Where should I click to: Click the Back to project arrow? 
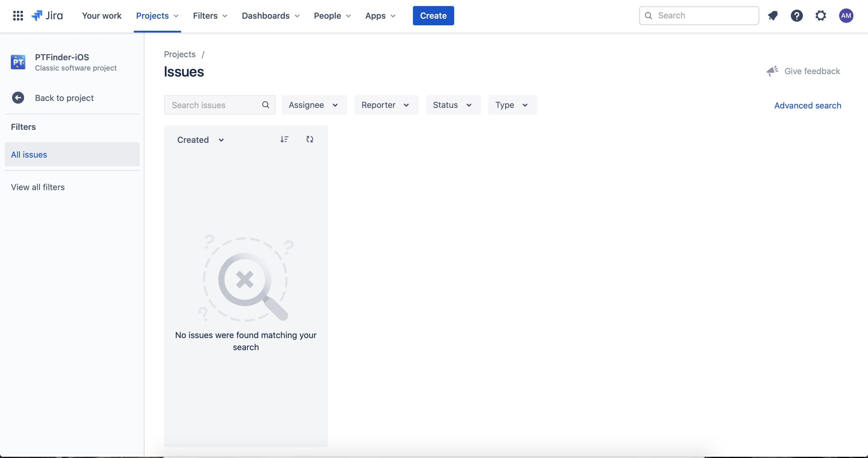(x=18, y=98)
